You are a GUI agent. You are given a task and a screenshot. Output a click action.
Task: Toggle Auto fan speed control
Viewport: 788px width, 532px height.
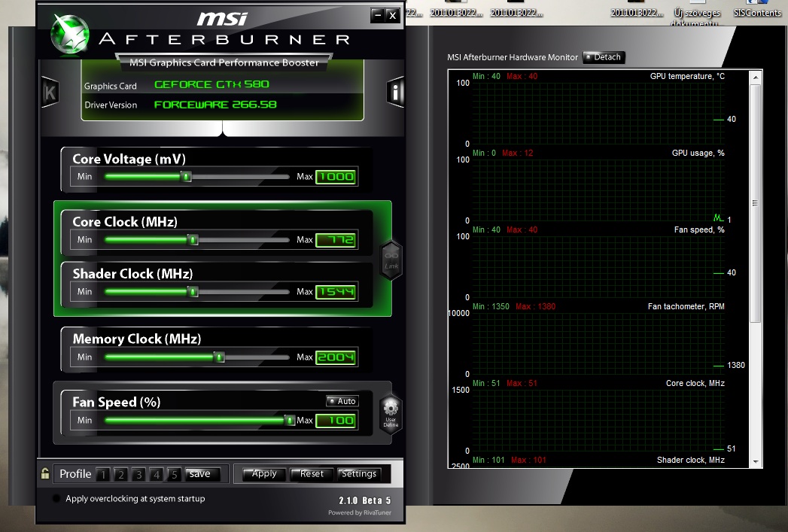342,401
